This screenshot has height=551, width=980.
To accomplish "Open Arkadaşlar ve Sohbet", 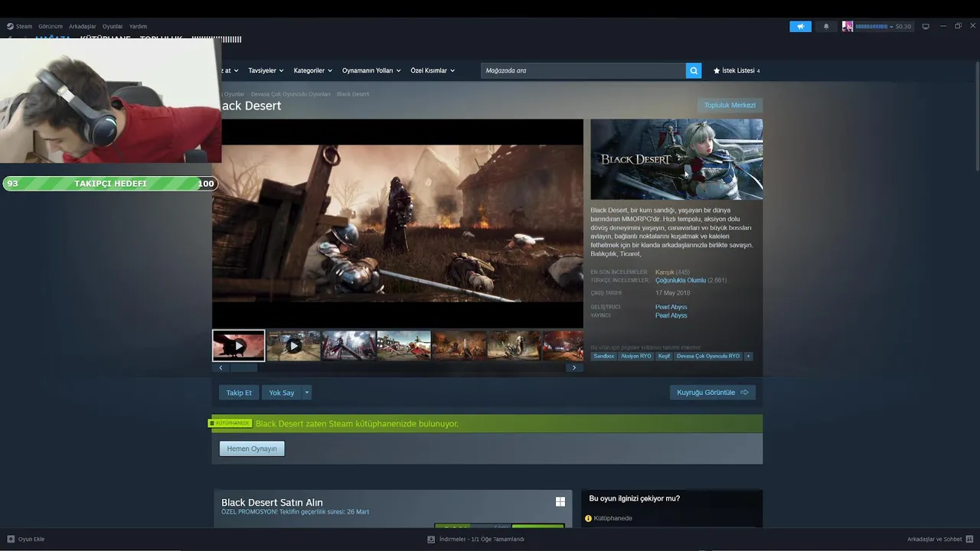I will 934,539.
